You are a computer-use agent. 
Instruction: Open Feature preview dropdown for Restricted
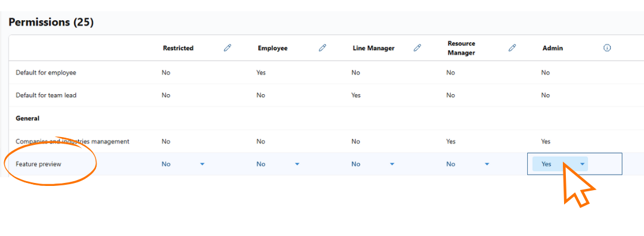183,164
